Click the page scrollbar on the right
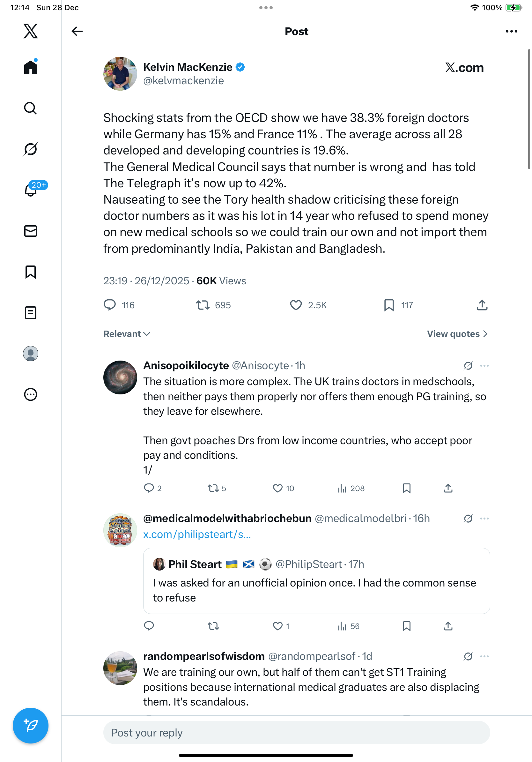The image size is (532, 762). tap(529, 109)
